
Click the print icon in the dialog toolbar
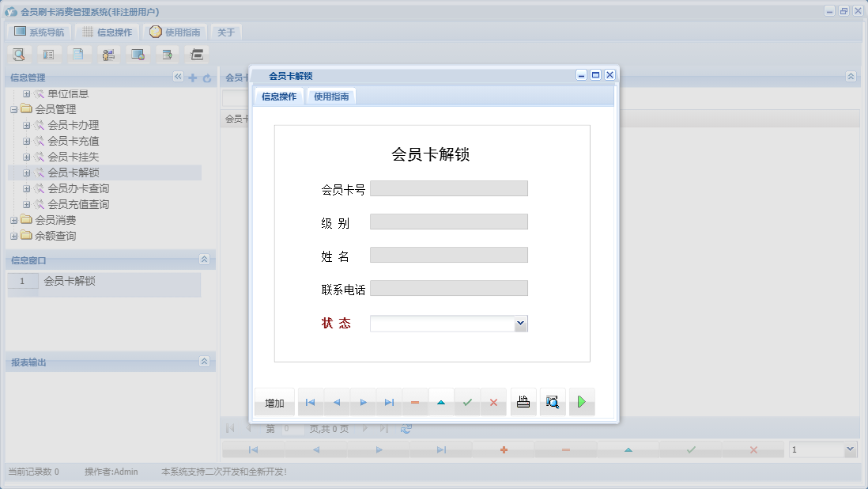click(x=523, y=402)
